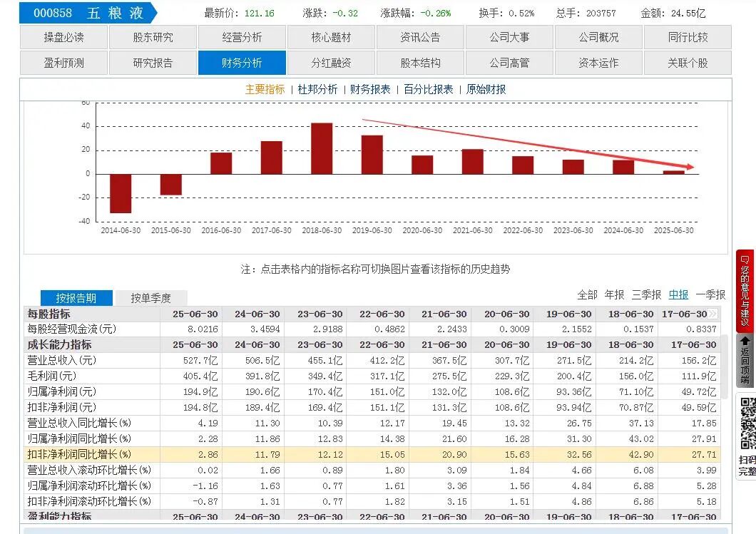Open the 公司概况 tab

(599, 37)
